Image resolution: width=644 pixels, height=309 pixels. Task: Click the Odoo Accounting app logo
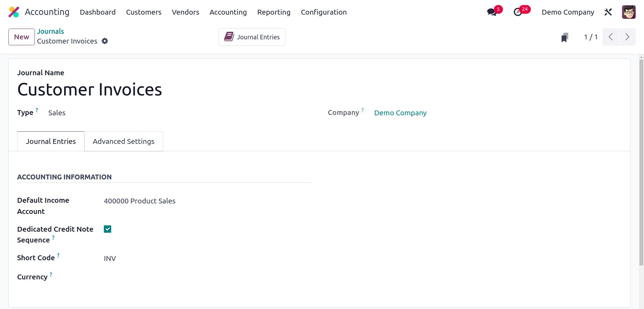(14, 12)
